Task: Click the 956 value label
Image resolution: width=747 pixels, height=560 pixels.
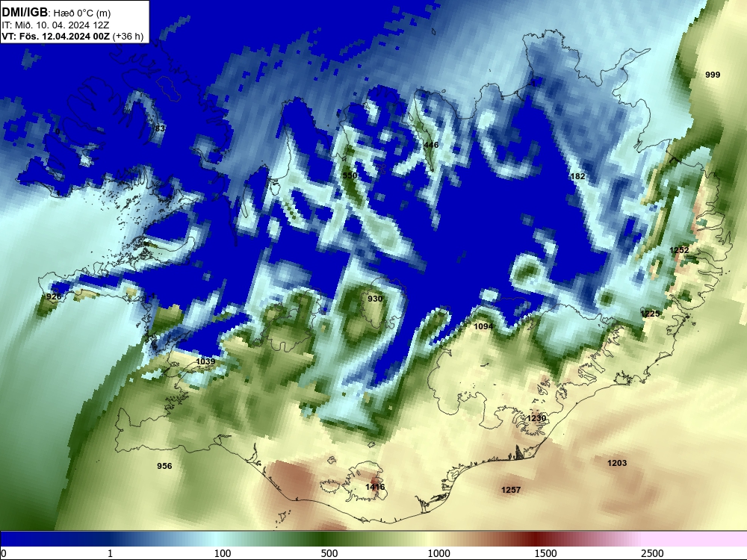Action: [164, 466]
